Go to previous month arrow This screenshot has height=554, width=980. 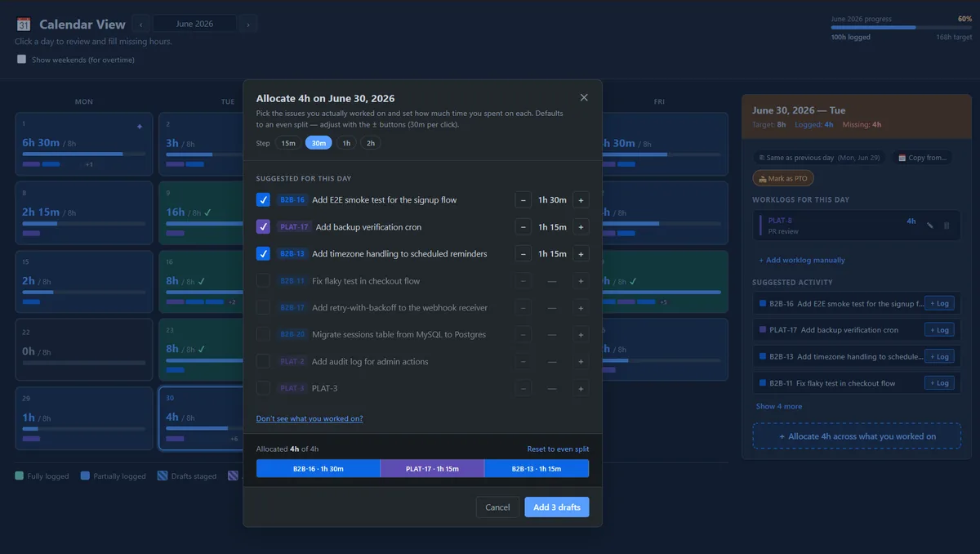140,25
